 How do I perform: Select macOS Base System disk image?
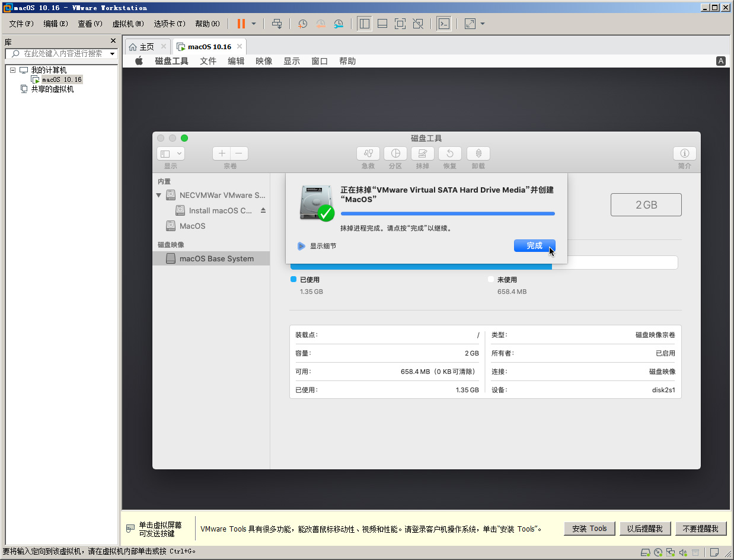(210, 258)
